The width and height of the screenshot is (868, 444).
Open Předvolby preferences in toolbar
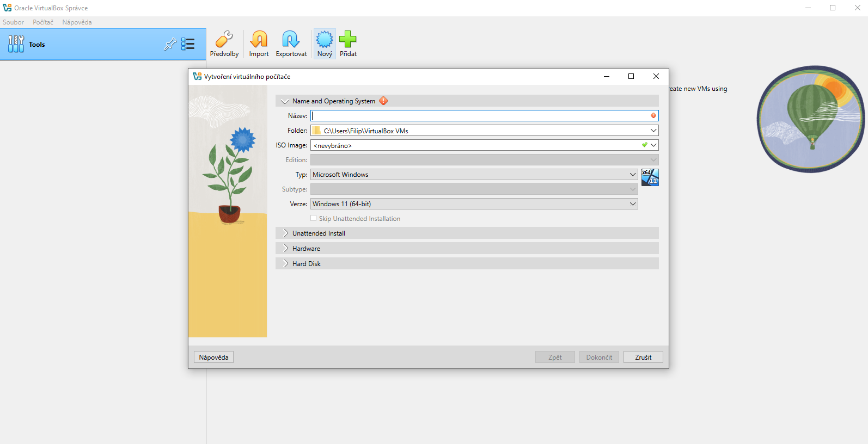[224, 44]
